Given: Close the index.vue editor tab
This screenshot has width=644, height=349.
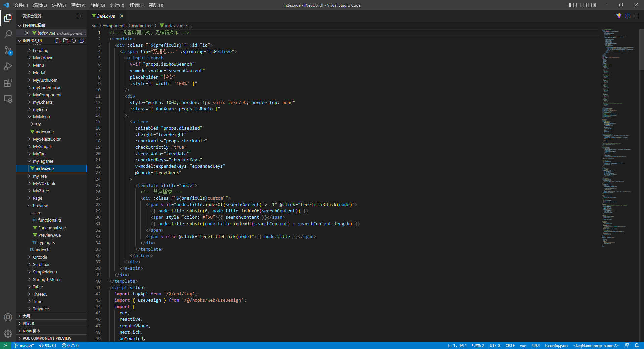Looking at the screenshot, I should click(x=122, y=16).
